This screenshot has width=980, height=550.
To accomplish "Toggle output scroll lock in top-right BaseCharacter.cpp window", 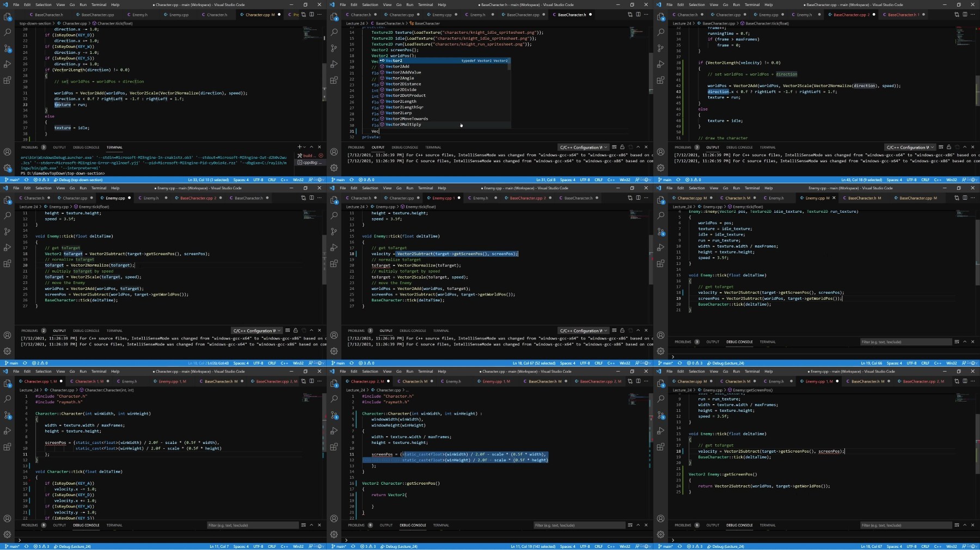I will click(x=949, y=147).
